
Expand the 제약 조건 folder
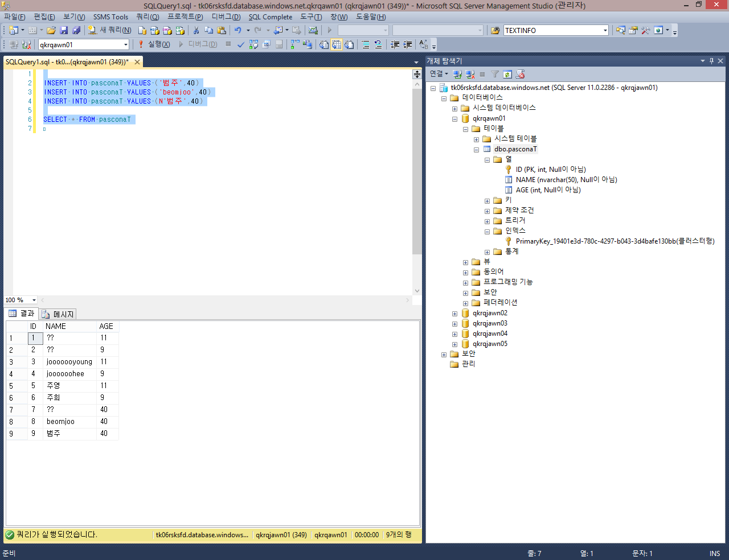(x=487, y=211)
